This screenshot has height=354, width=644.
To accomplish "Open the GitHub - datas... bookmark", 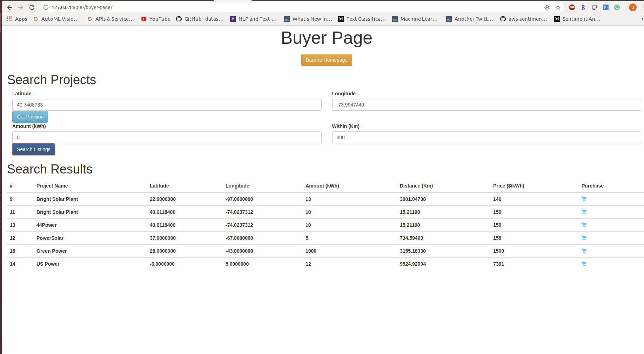I will coord(200,19).
